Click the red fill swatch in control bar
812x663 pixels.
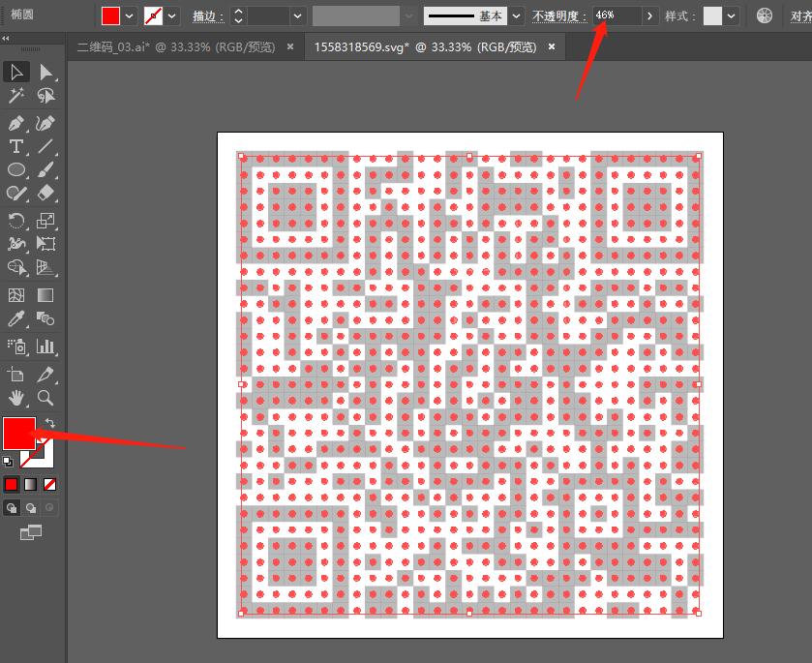point(111,16)
